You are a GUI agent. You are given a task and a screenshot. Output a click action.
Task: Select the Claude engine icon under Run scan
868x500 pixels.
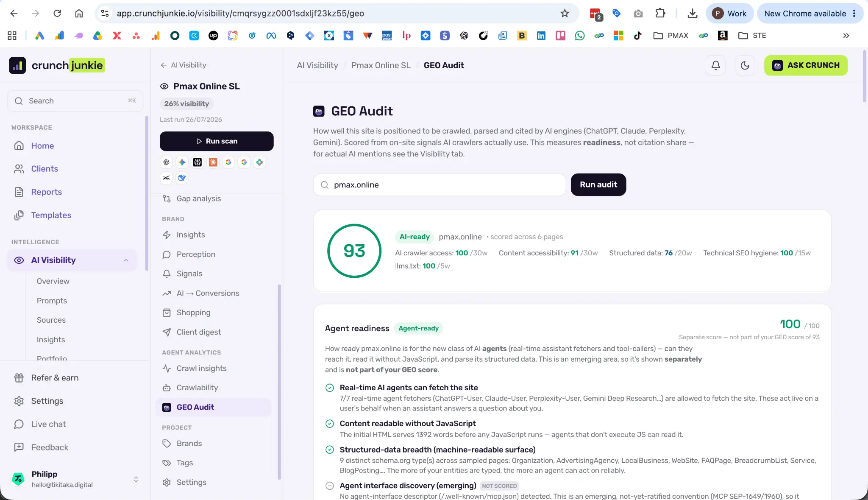[213, 162]
